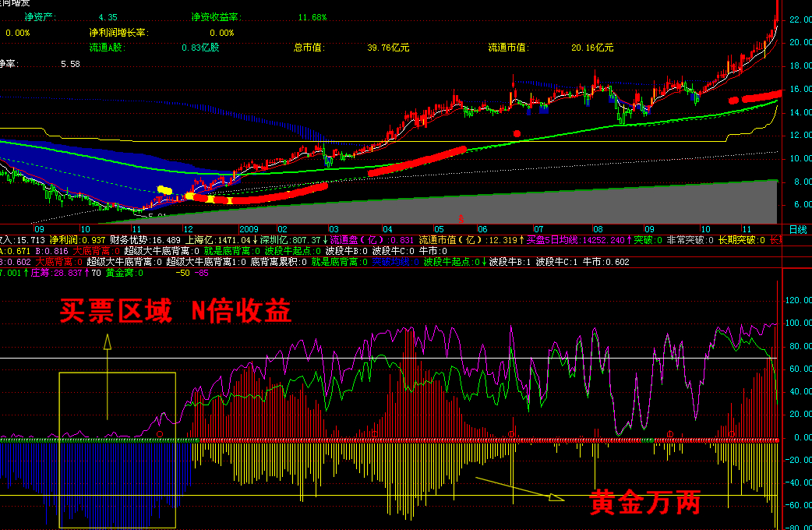Click the 非常突破:0 indicator value
This screenshot has width=812, height=530.
(690, 240)
